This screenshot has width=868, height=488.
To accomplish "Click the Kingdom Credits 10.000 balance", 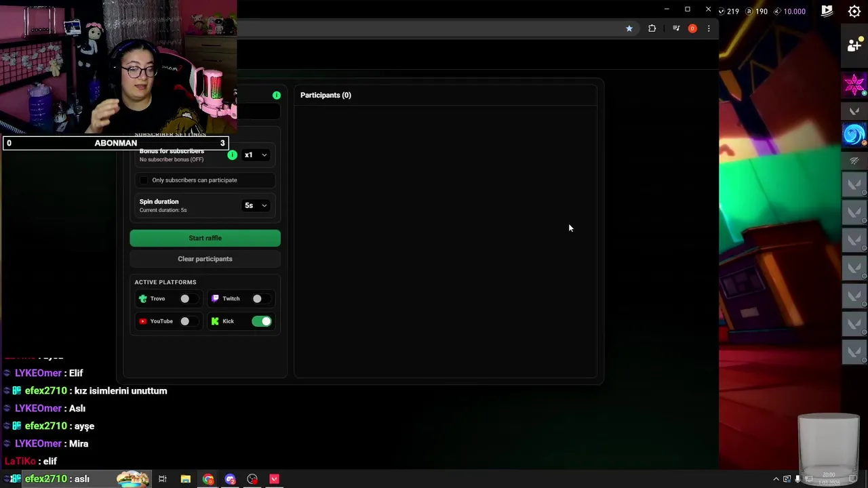I will click(x=789, y=11).
